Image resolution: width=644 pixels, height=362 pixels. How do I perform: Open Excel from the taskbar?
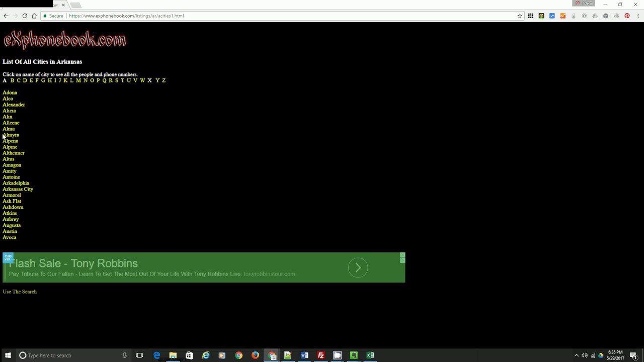pos(370,355)
